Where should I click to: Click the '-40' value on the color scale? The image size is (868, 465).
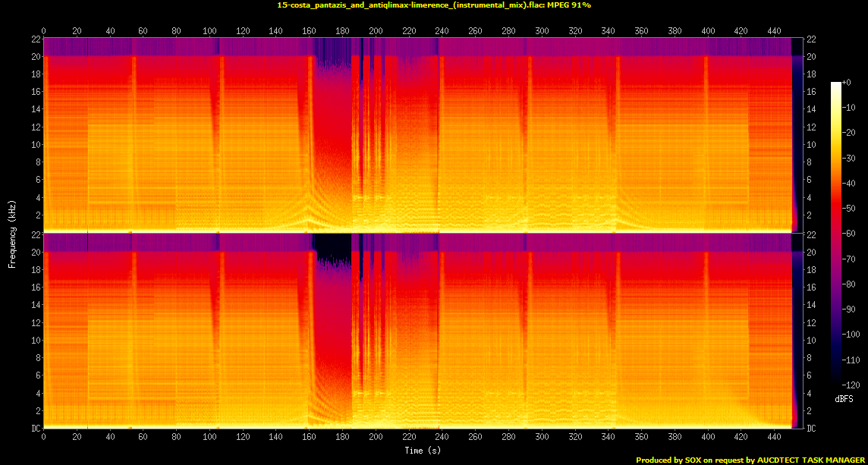point(848,183)
